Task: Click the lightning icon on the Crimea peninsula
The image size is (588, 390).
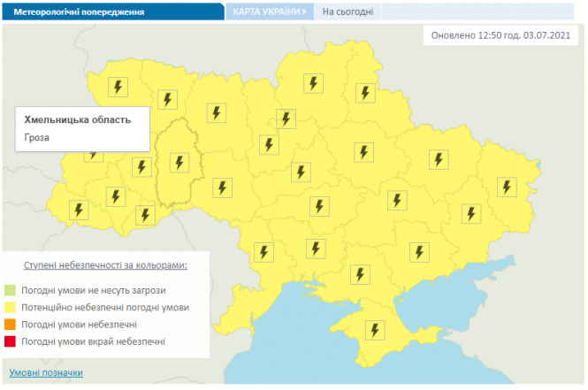Action: pyautogui.click(x=375, y=330)
